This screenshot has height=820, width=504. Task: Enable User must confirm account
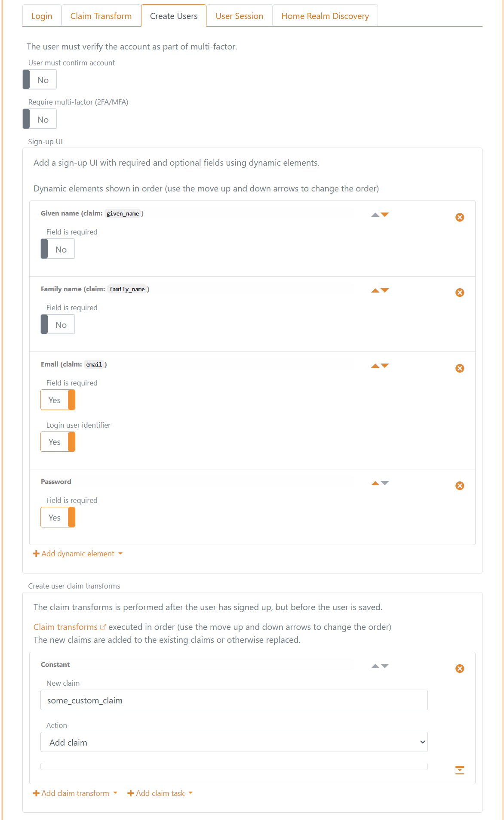click(40, 79)
